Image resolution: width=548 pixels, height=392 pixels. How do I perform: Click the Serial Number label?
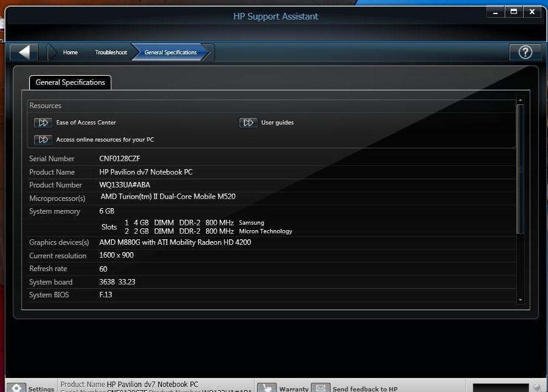pos(52,159)
